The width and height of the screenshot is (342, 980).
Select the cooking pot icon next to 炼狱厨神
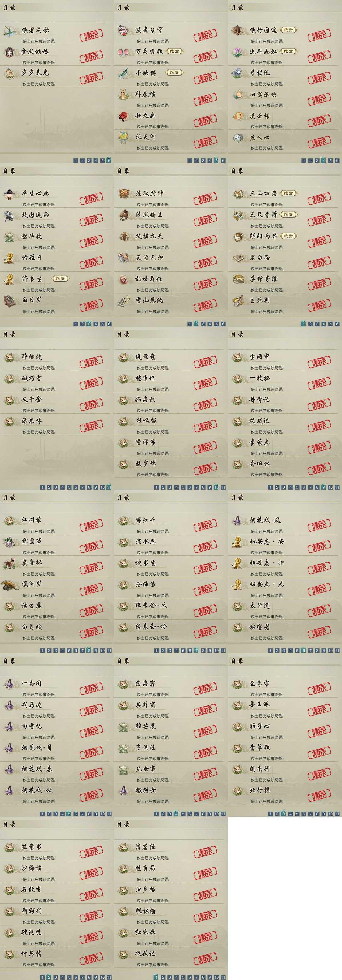[124, 194]
